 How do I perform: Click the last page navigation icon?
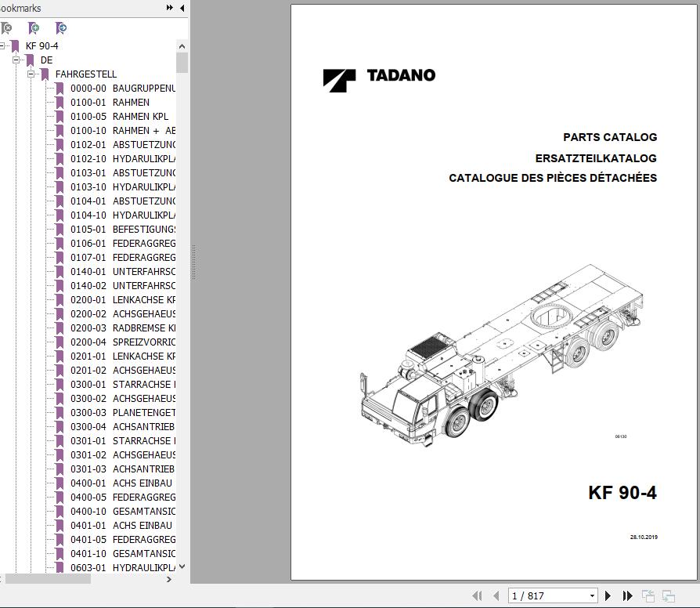click(626, 595)
